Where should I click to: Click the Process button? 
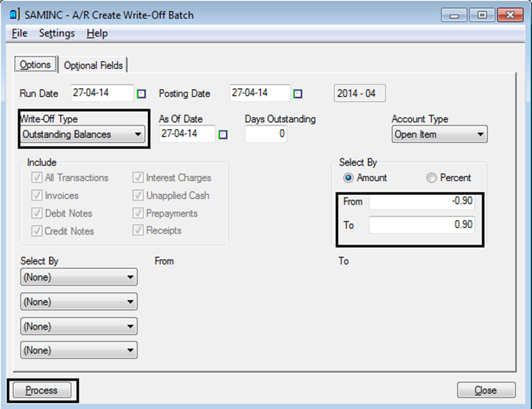pos(42,390)
